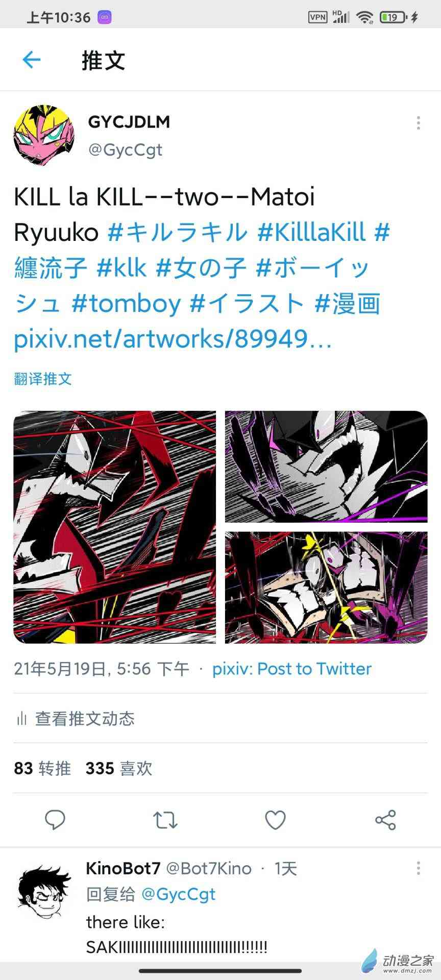
Task: Tap the pixiv: Post to Twitter source link
Action: click(x=292, y=669)
